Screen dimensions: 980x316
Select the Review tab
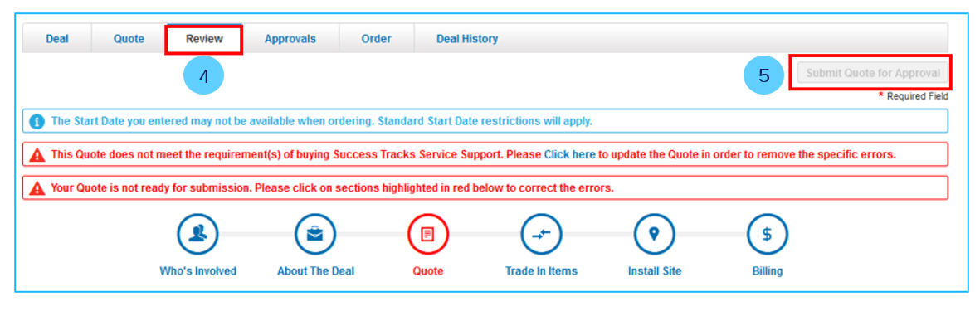[204, 39]
